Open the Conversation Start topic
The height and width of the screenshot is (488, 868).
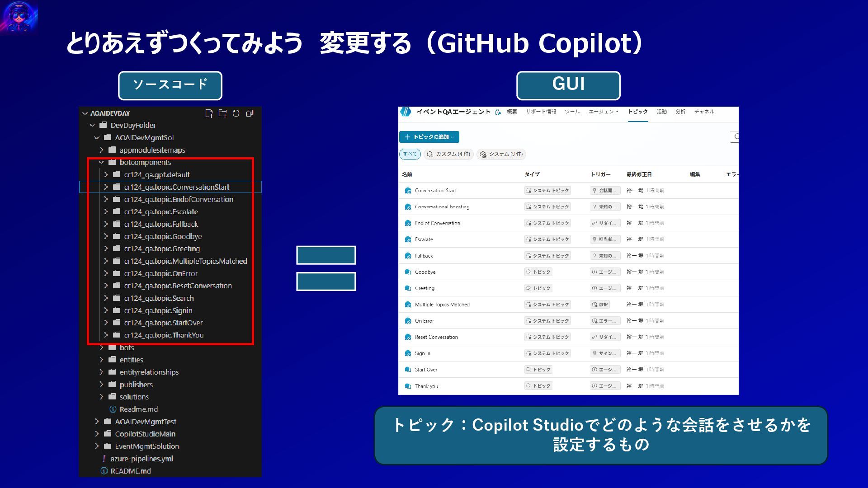pyautogui.click(x=435, y=191)
